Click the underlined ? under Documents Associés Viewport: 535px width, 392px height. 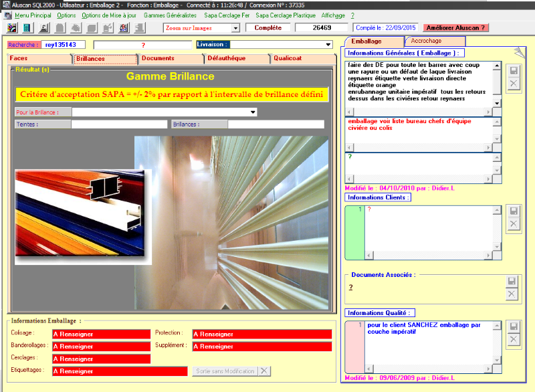pos(350,287)
